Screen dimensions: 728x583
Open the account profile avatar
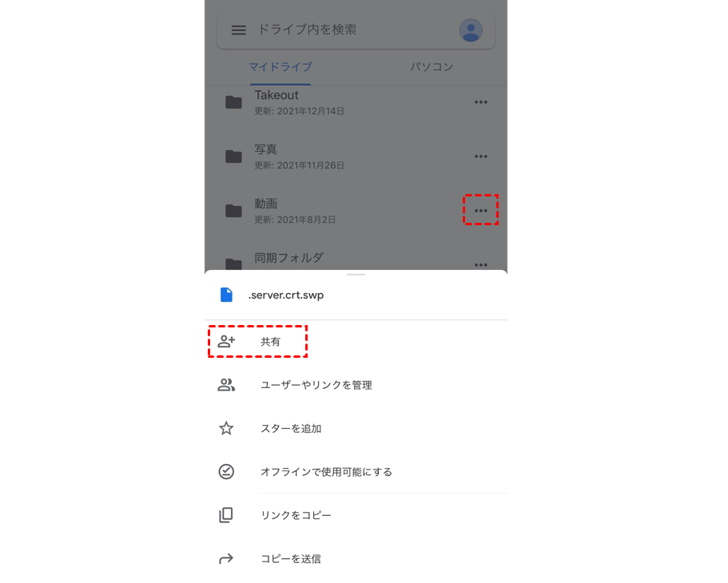pyautogui.click(x=471, y=30)
